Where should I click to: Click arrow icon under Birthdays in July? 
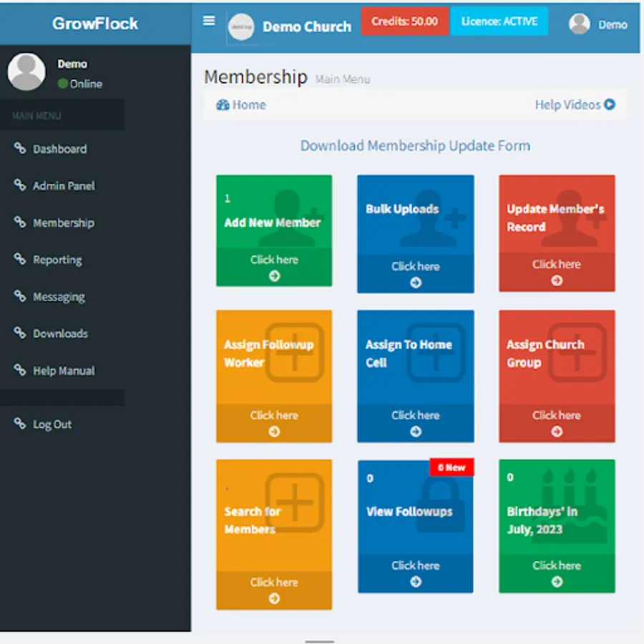click(557, 582)
